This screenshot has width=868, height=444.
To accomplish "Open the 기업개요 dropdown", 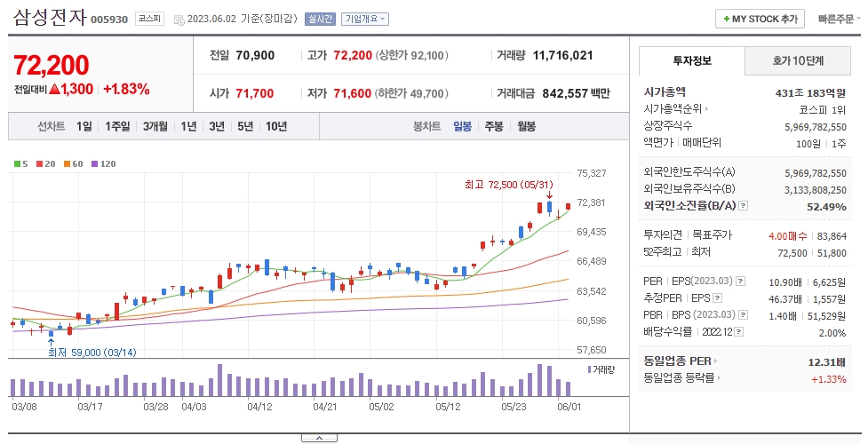I will click(365, 19).
